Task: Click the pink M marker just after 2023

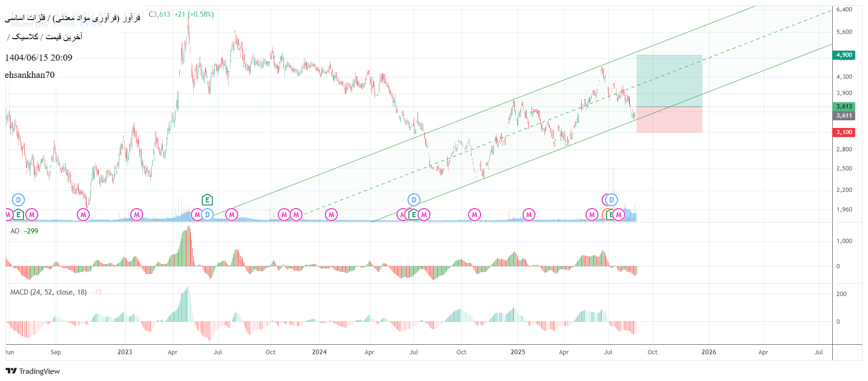Action: [x=136, y=215]
